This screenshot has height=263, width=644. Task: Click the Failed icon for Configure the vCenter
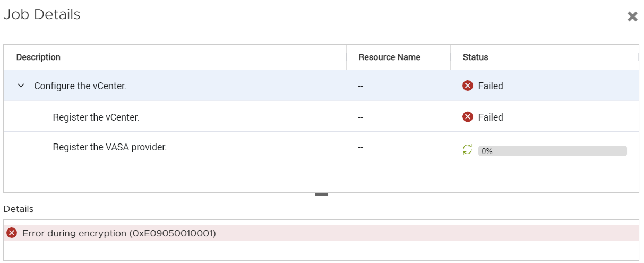pyautogui.click(x=468, y=86)
